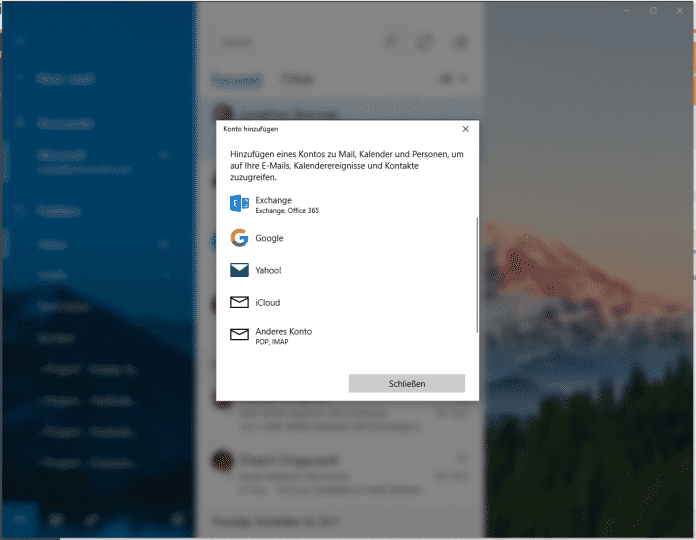Click the iCloud envelope icon
This screenshot has height=540, width=696.
(x=239, y=302)
